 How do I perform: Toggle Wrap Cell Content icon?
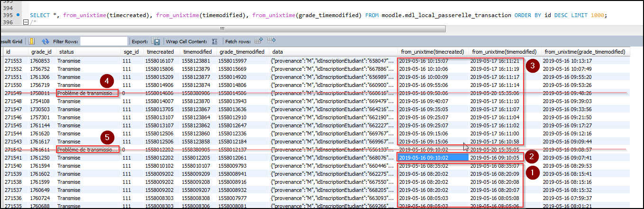[215, 41]
